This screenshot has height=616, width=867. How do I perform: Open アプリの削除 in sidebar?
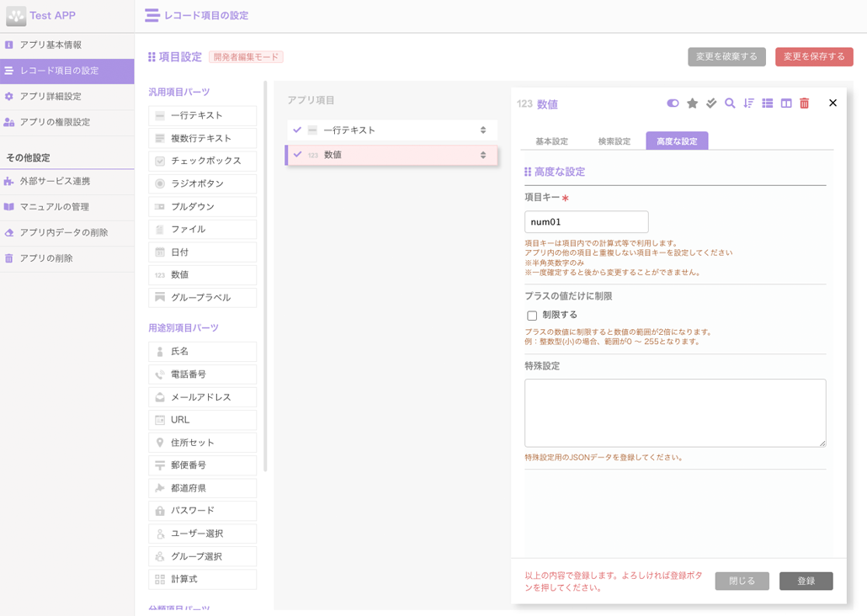pyautogui.click(x=66, y=258)
